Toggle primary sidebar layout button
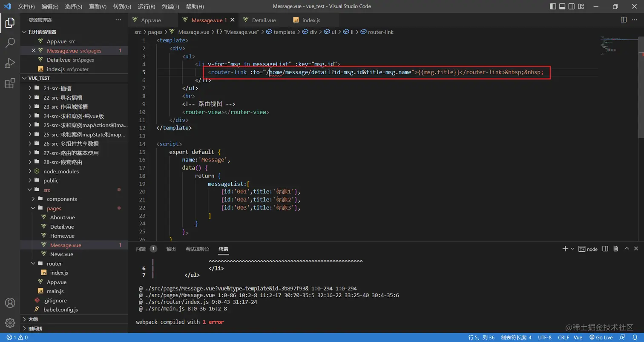This screenshot has height=342, width=644. tap(553, 6)
